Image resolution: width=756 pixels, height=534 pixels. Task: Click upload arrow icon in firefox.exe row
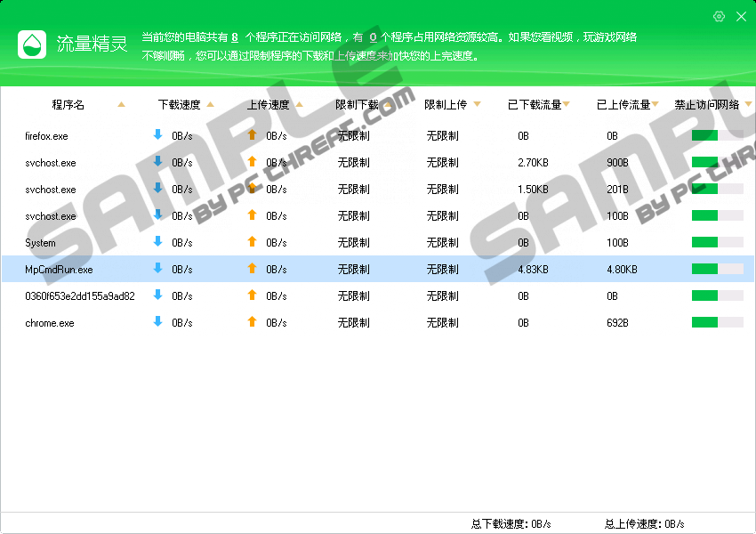(x=252, y=135)
